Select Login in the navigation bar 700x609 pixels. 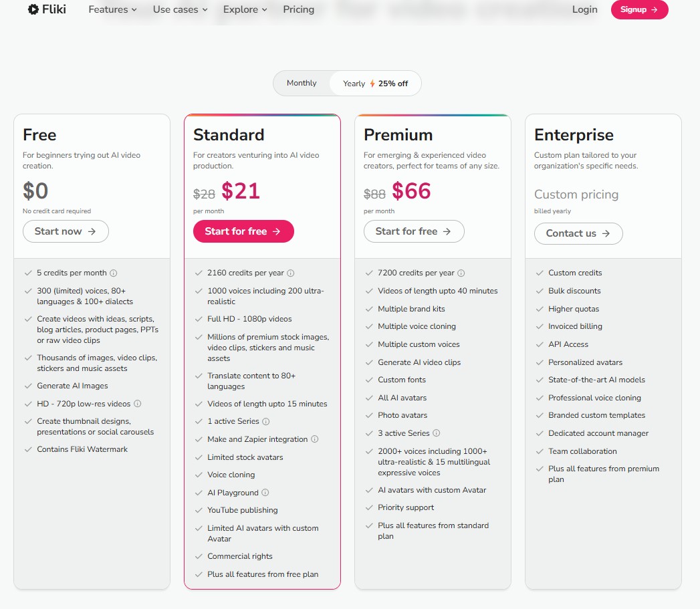point(584,9)
